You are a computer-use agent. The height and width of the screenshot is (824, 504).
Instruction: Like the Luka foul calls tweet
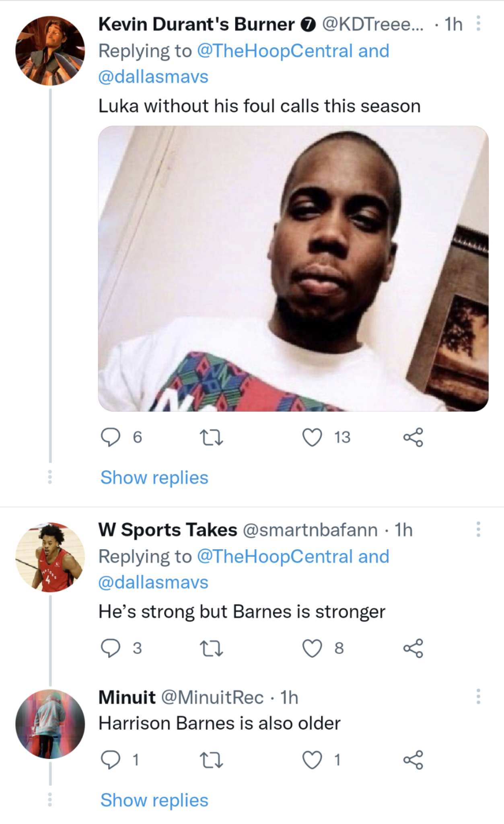click(x=313, y=437)
